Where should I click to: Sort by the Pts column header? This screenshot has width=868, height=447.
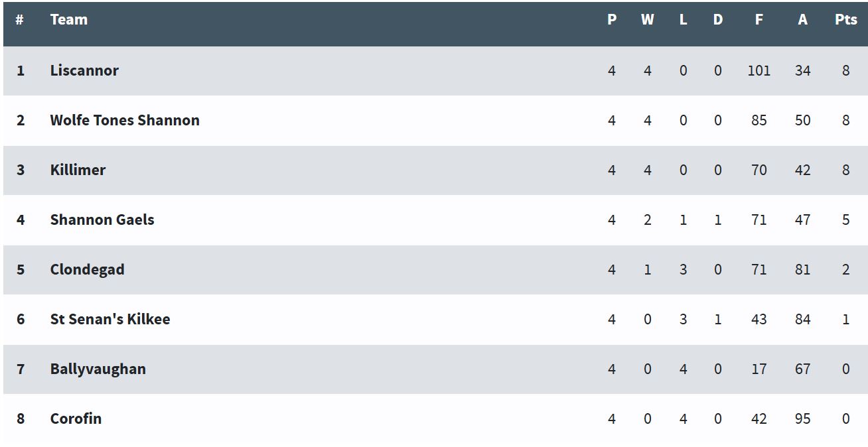(845, 19)
